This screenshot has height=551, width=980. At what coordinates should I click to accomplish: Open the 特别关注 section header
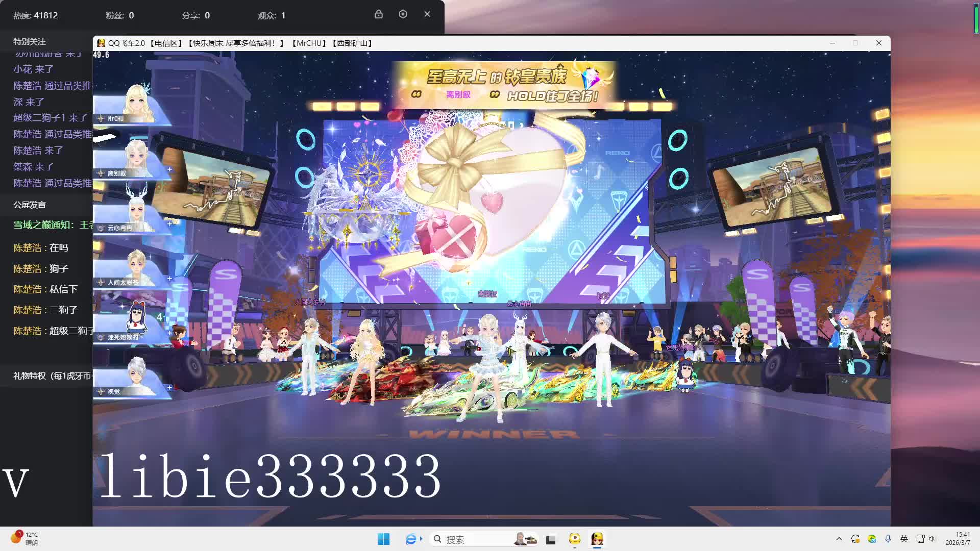pyautogui.click(x=30, y=41)
